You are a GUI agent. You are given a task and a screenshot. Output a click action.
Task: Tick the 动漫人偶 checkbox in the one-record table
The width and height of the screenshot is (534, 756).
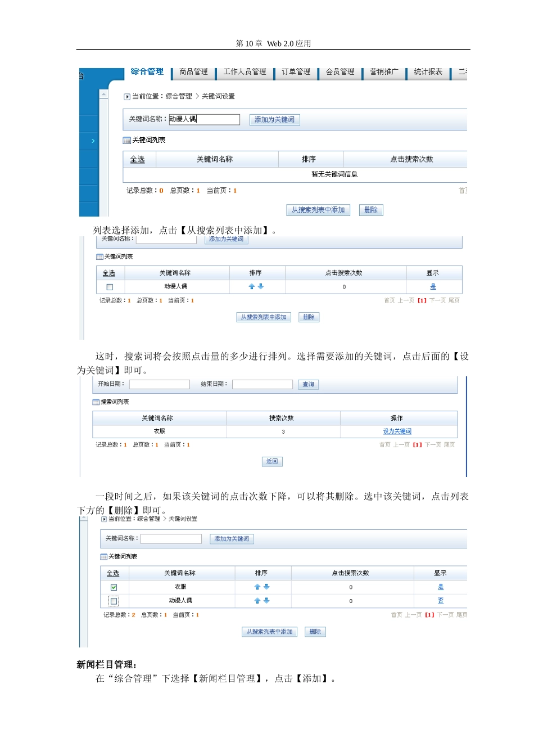point(110,287)
